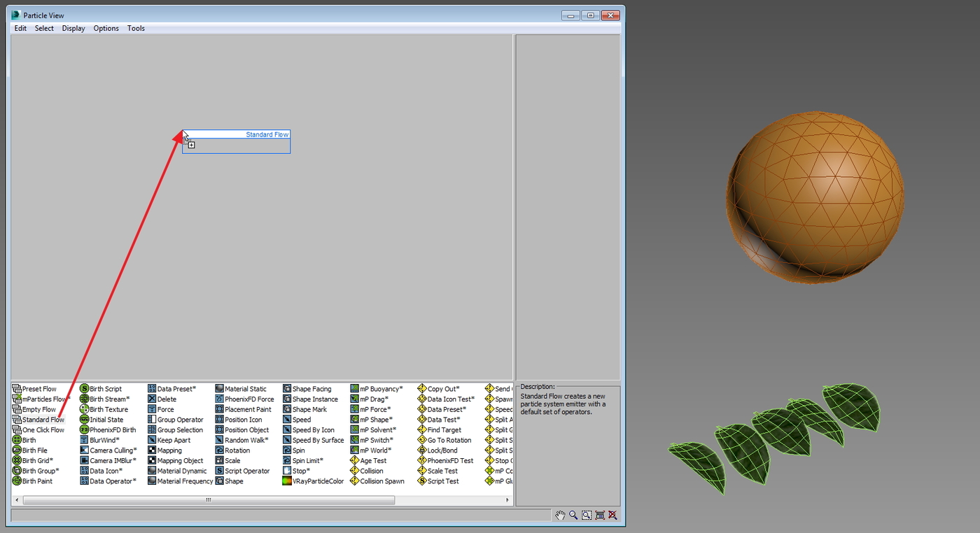This screenshot has width=980, height=533.
Task: Select the Birth Paint operator
Action: point(32,481)
